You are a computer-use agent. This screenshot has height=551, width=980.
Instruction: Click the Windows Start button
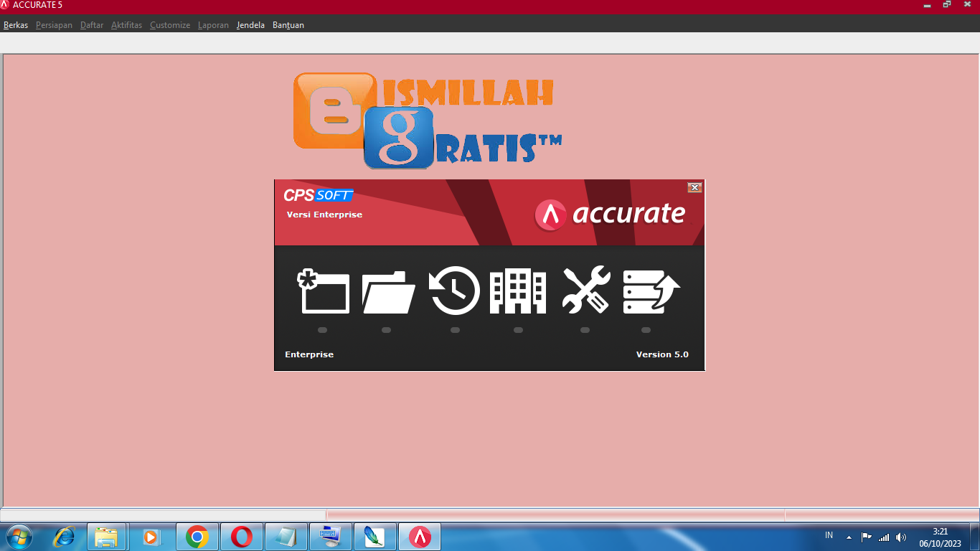pyautogui.click(x=19, y=537)
